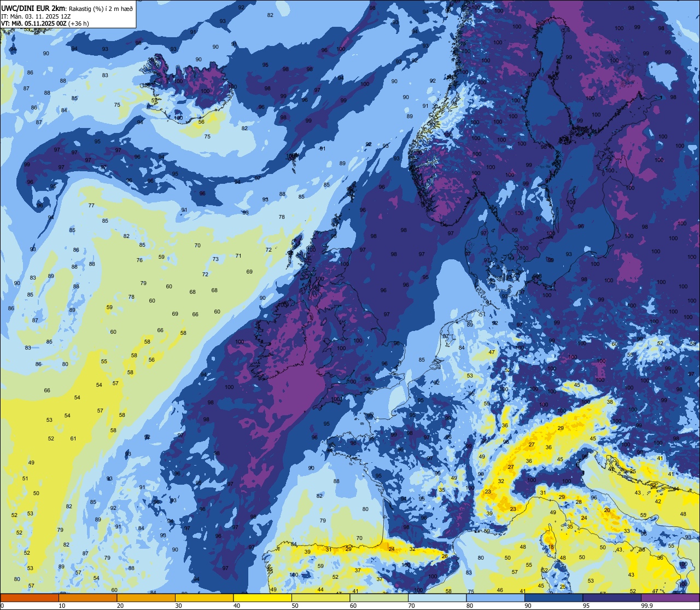Click the humidity value "77" on the map
The width and height of the screenshot is (700, 610).
(x=91, y=206)
